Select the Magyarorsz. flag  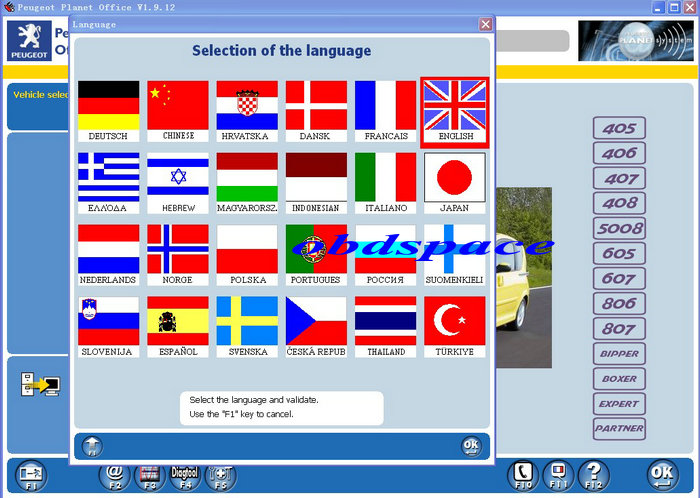tap(247, 183)
